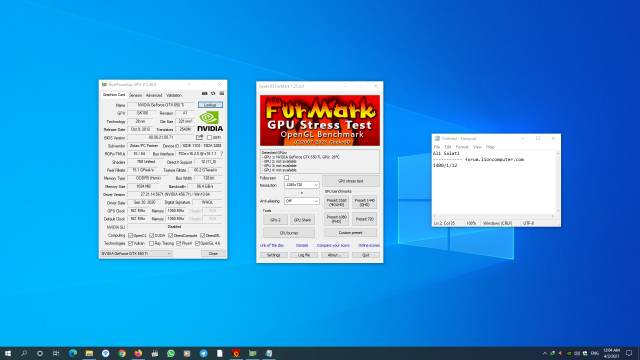Open Notepad Help menu
This screenshot has width=640, height=360.
(490, 147)
